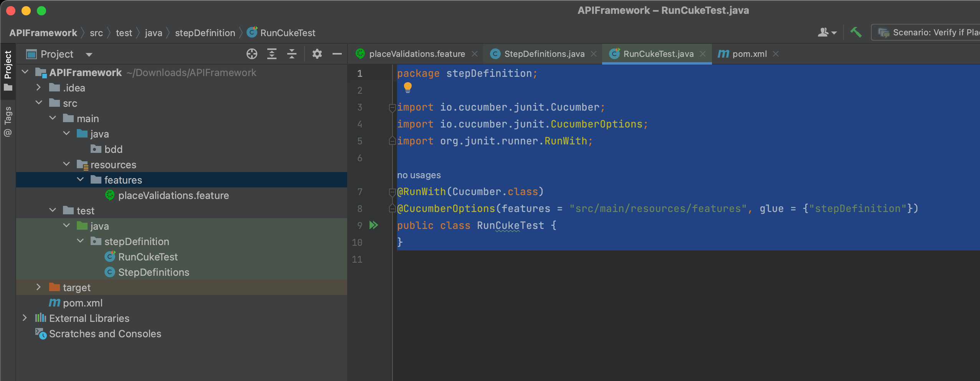Run tests via the green gutter arrow
The width and height of the screenshot is (980, 381).
(373, 225)
